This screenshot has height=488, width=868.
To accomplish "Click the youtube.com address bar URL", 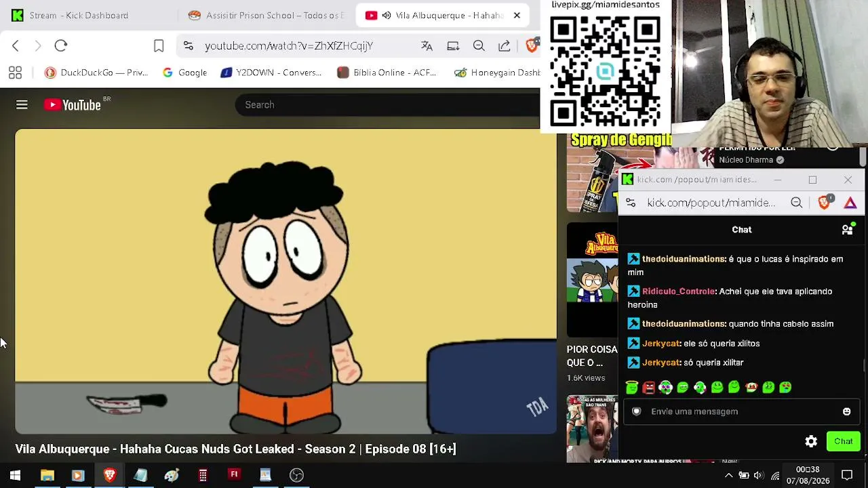I will (x=289, y=45).
